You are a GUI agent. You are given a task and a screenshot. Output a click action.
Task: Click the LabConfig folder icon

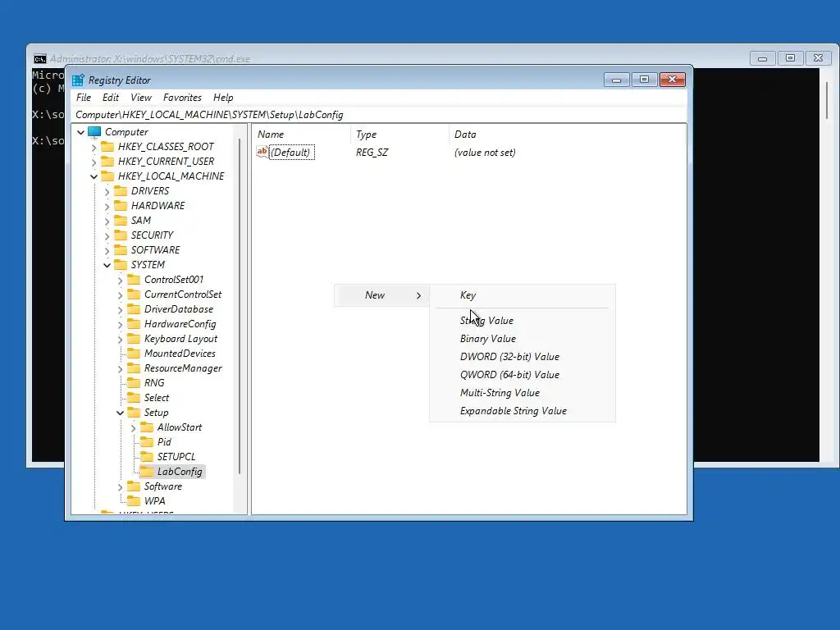pyautogui.click(x=147, y=472)
